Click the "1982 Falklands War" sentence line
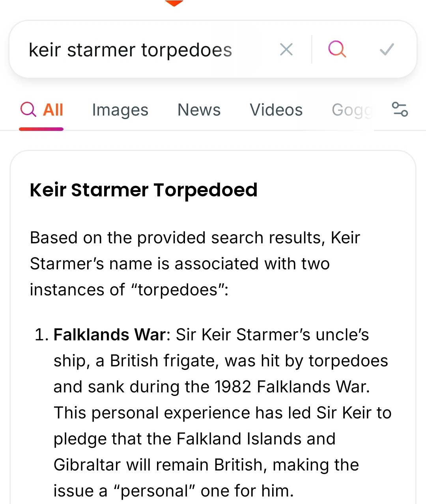Image resolution: width=426 pixels, height=504 pixels. (x=211, y=387)
